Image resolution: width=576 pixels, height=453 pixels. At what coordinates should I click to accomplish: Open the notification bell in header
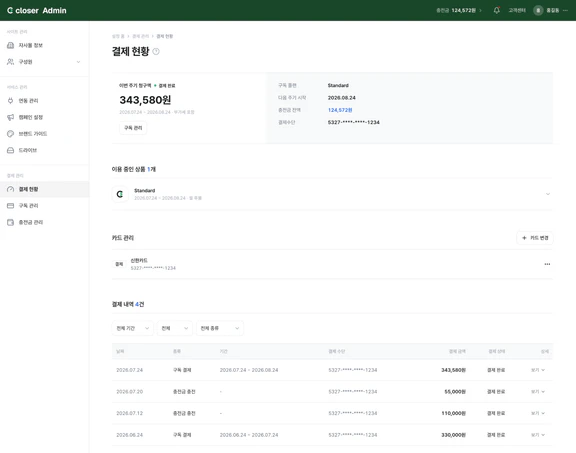coord(496,10)
